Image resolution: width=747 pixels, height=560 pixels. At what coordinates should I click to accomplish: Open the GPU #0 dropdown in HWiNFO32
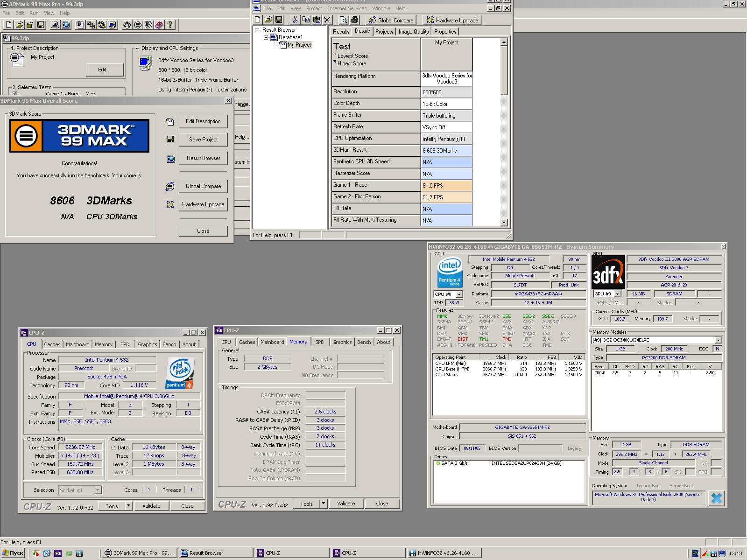pyautogui.click(x=617, y=294)
